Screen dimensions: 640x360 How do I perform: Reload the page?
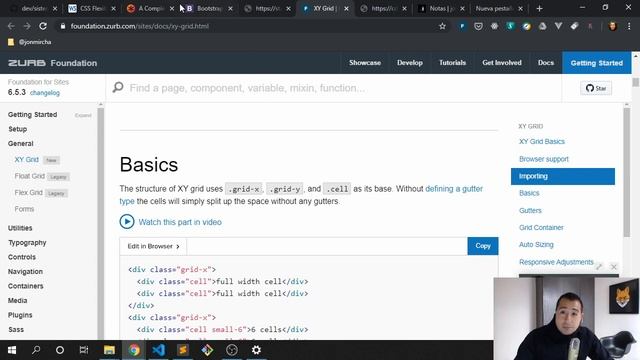pos(43,26)
